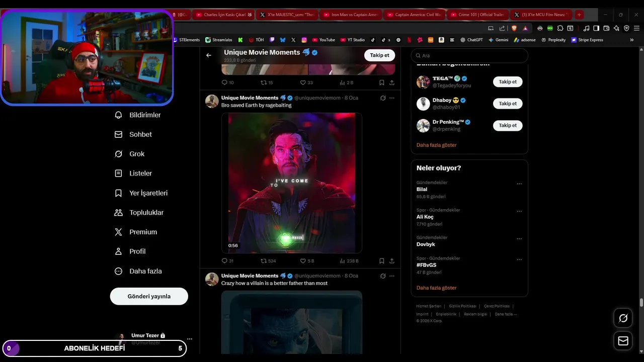Open the Brave Shields lion icon
644x362 pixels.
[514, 28]
